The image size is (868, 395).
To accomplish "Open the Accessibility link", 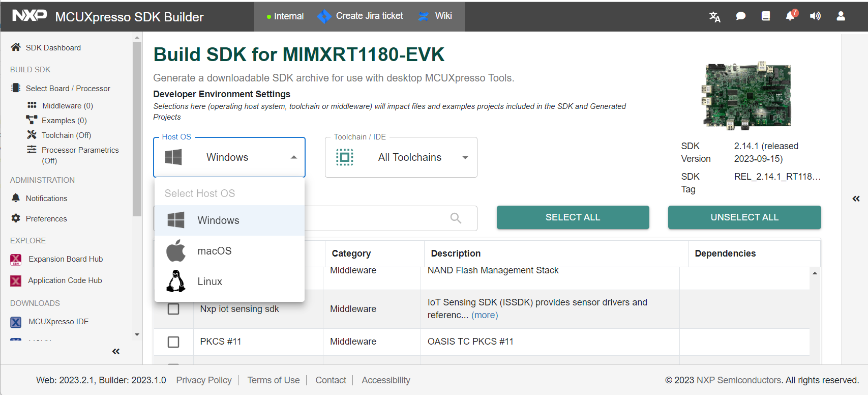I will pos(386,380).
